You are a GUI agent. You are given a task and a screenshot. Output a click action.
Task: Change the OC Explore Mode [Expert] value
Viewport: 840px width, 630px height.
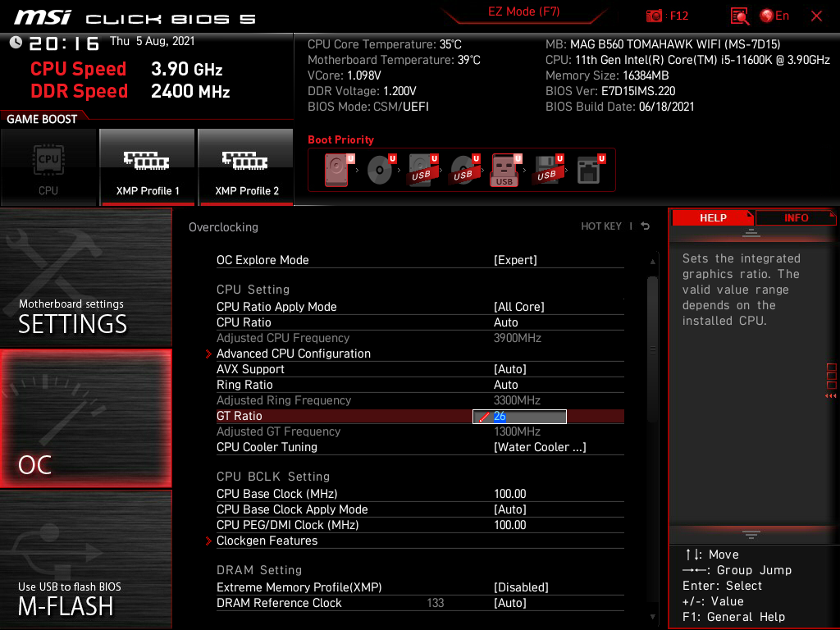click(515, 260)
